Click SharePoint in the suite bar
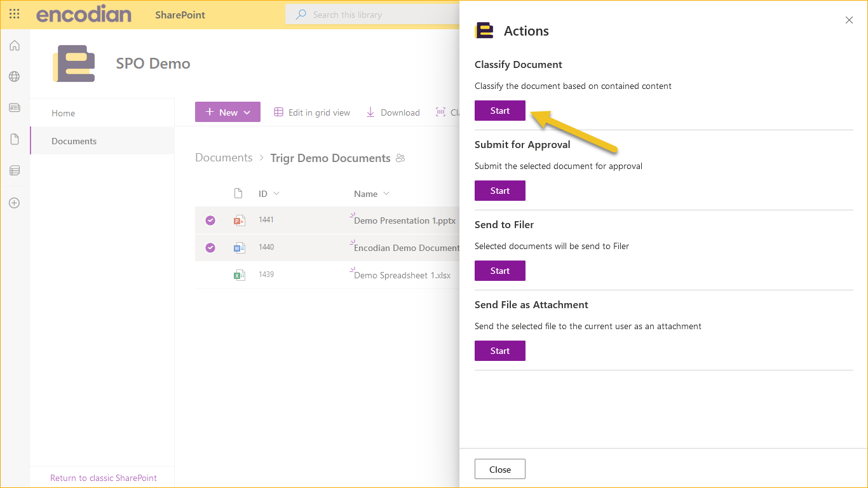This screenshot has height=488, width=868. (x=180, y=15)
